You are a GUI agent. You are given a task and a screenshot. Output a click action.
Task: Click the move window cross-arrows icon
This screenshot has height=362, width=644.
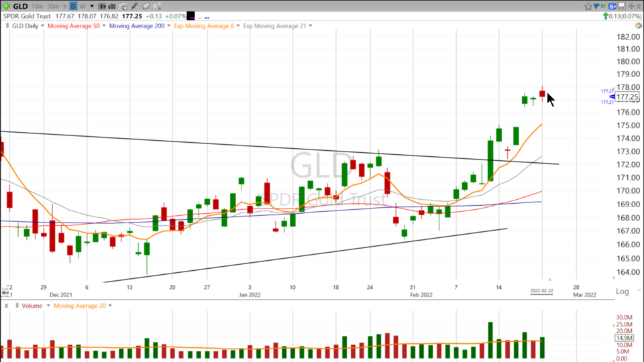click(x=631, y=6)
